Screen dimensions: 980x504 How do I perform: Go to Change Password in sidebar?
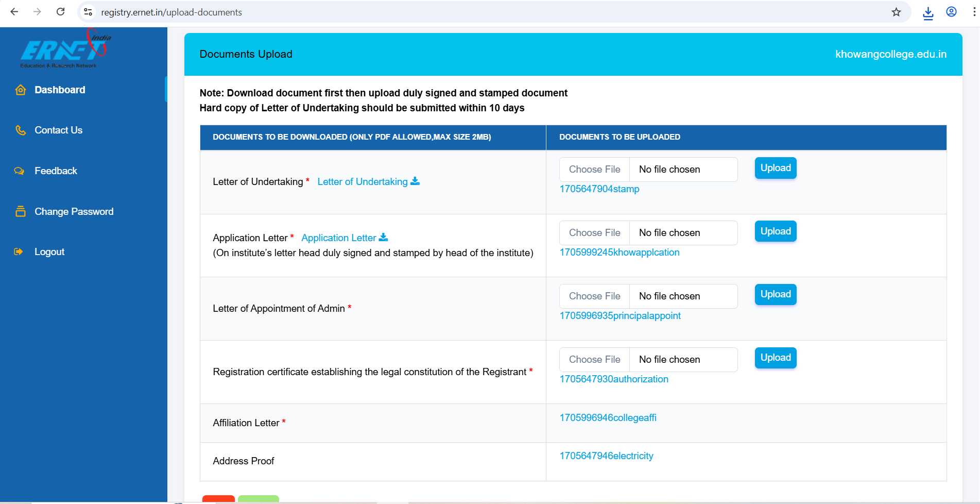click(74, 212)
